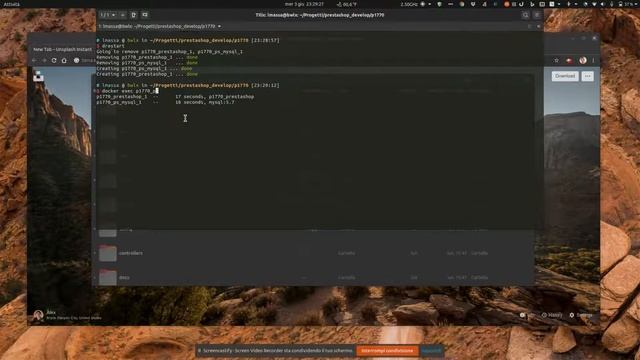Click the Download button on the Unsplash page
This screenshot has height=360, width=640.
565,76
